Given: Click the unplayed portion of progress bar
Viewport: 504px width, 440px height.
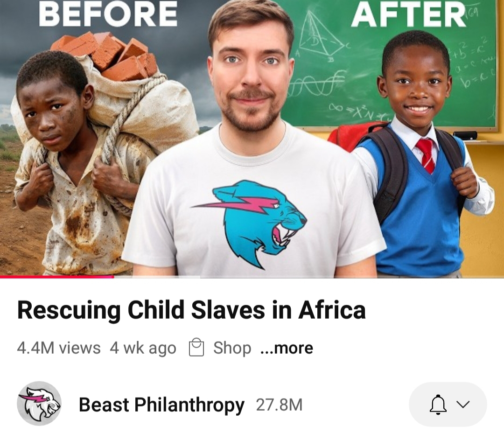Looking at the screenshot, I should 308,277.
